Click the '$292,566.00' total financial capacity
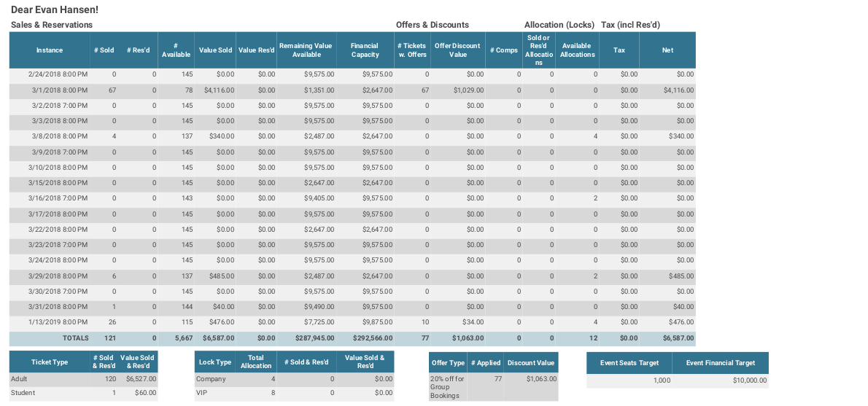Image resolution: width=868 pixels, height=406 pixels. click(373, 337)
